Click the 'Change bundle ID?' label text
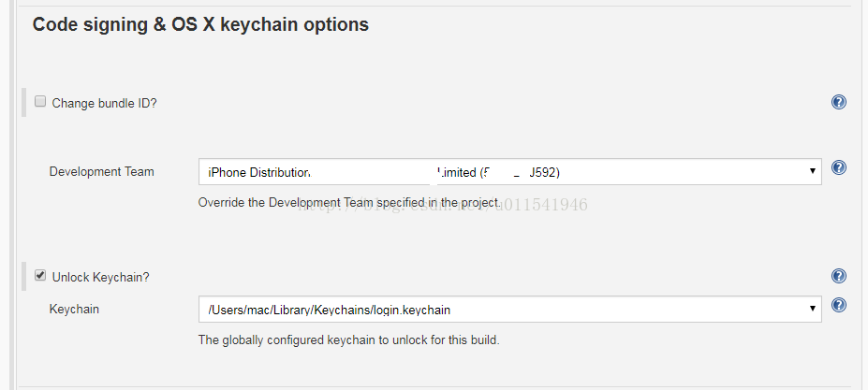Viewport: 868px width, 390px height. pos(104,104)
